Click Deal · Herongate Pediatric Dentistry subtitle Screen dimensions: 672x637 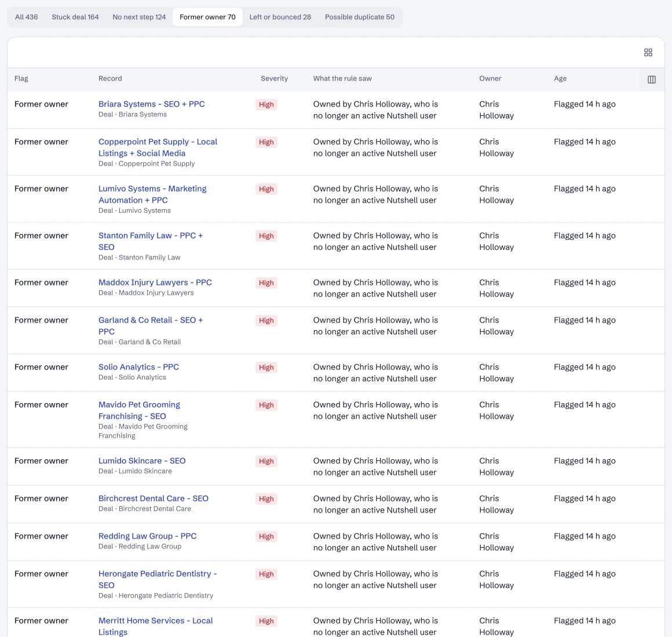[x=156, y=596]
